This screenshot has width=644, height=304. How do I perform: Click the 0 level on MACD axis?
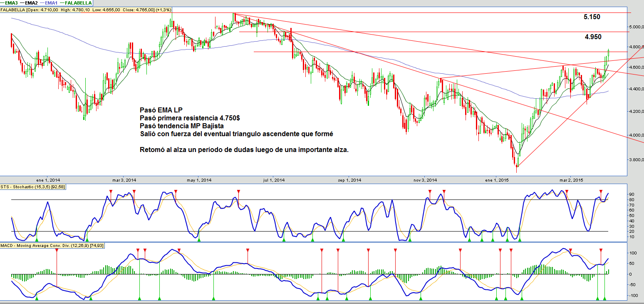coord(630,274)
